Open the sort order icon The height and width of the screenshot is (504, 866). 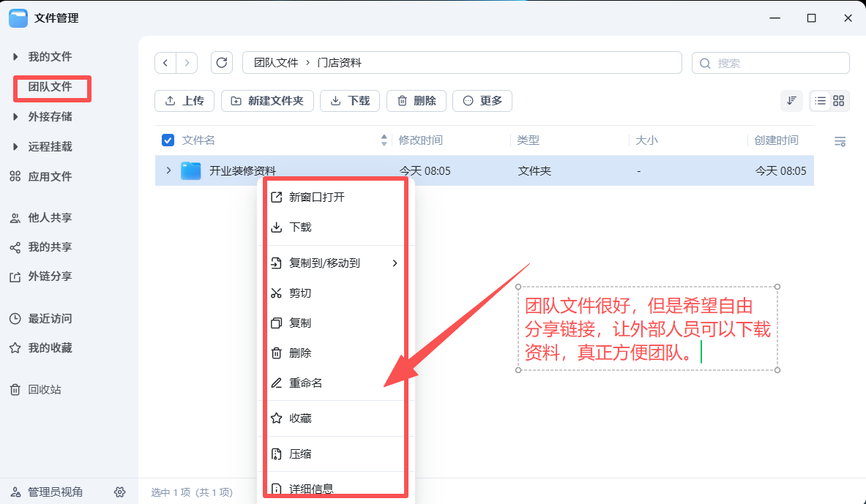point(791,100)
